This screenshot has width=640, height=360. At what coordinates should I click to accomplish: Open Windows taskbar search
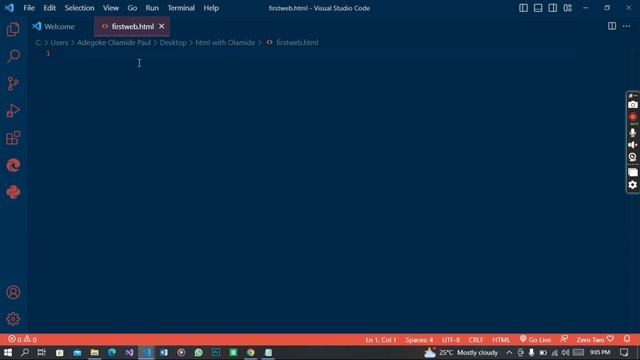25,352
